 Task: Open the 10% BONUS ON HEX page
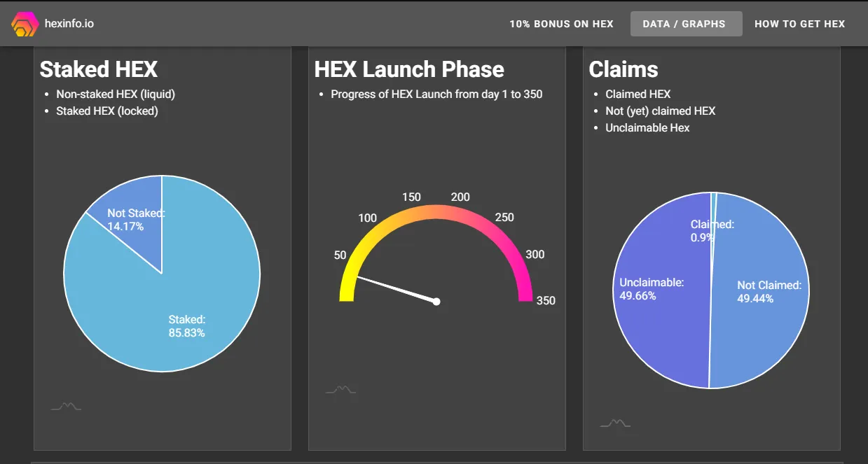[561, 24]
